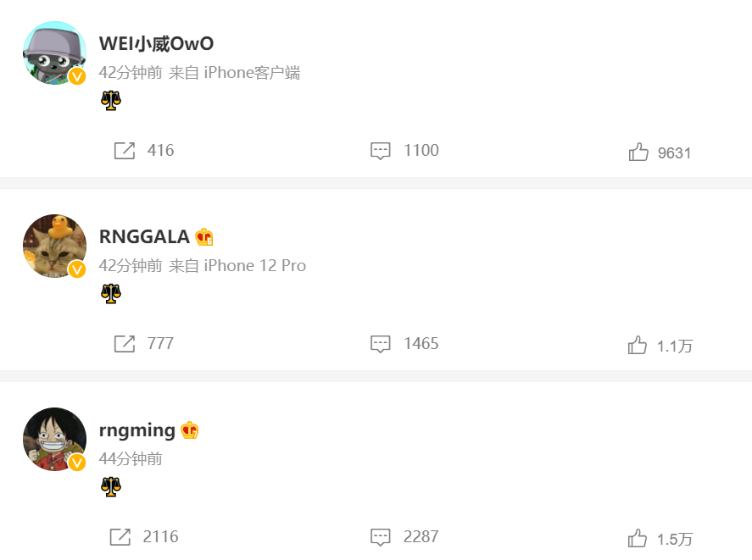Viewport: 752px width, 560px height.
Task: Click the iPhone 12 Pro source link
Action: (255, 266)
